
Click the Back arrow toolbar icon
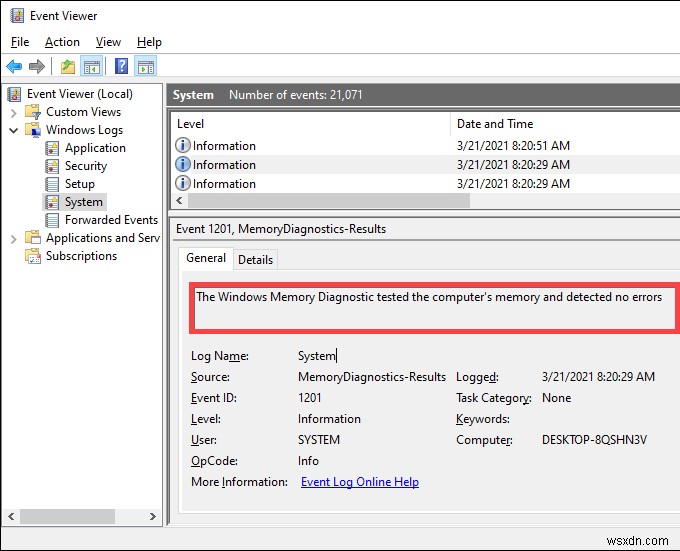pyautogui.click(x=14, y=66)
